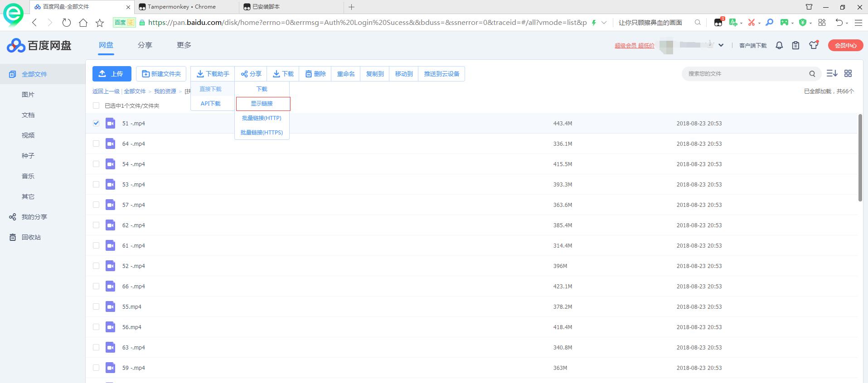The width and height of the screenshot is (868, 383).
Task: Refresh the page with reload icon
Action: click(x=67, y=23)
